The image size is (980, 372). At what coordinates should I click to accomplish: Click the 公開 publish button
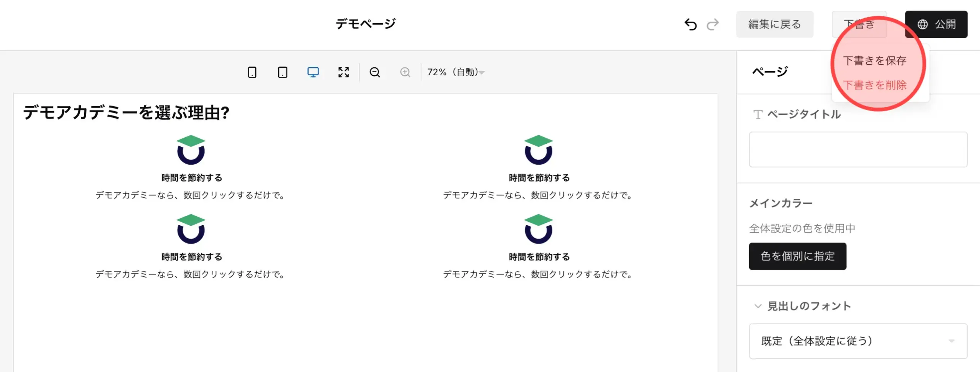point(936,24)
